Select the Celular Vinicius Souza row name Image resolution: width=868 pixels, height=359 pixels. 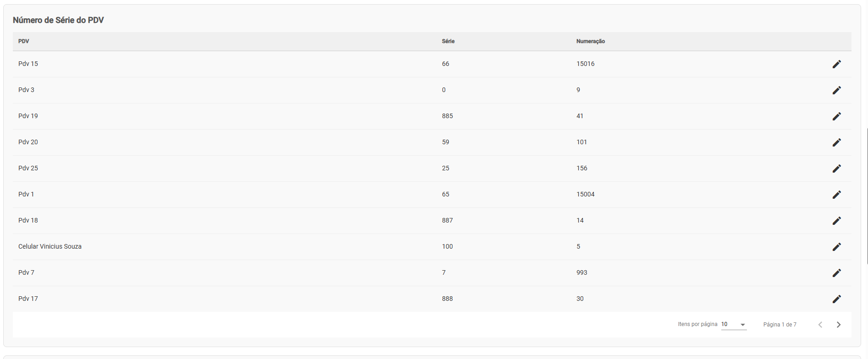click(50, 246)
